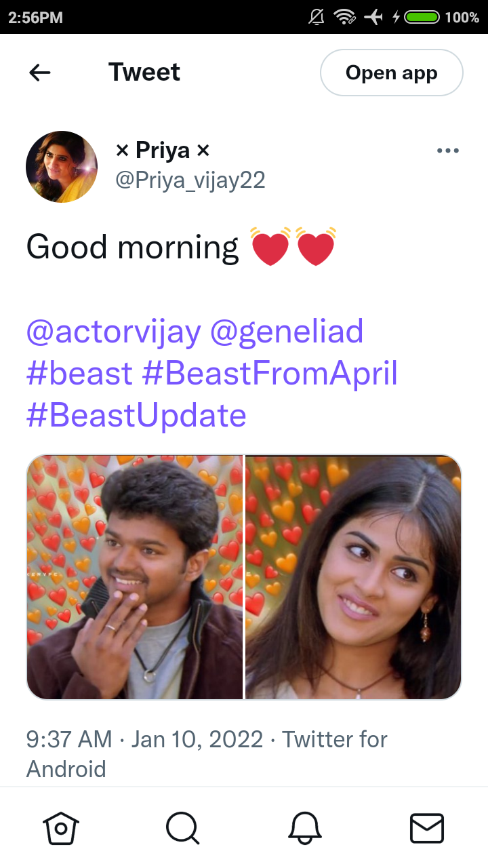This screenshot has height=868, width=488.
Task: Follow the @geneliad mention link
Action: [x=287, y=332]
